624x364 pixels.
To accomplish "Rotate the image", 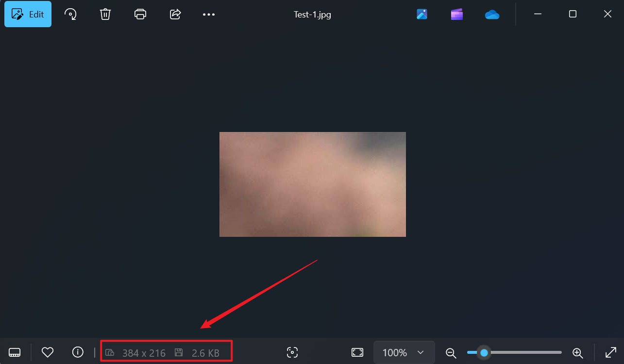I will pyautogui.click(x=70, y=14).
